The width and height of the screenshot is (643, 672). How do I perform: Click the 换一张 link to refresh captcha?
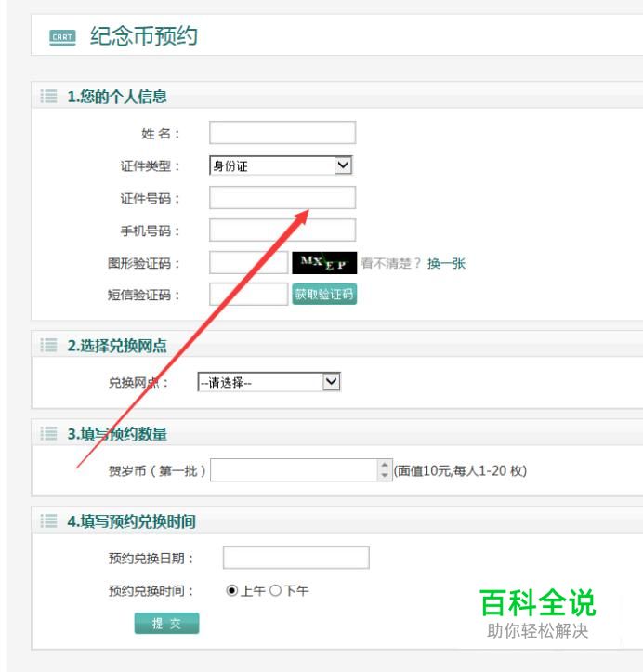click(446, 263)
